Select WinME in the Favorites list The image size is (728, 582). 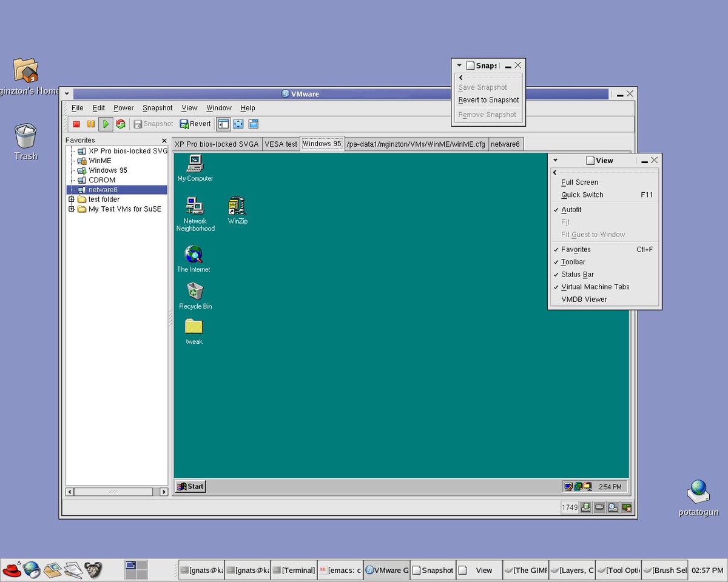[x=99, y=161]
